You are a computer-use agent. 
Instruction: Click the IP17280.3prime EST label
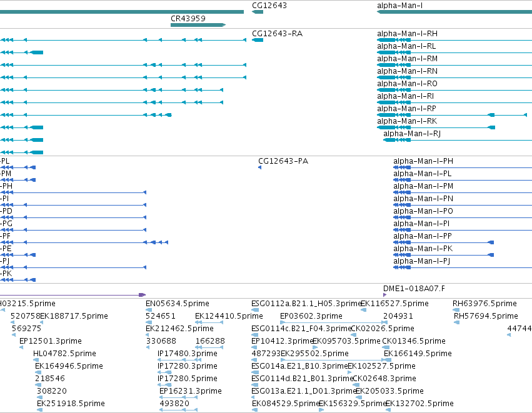click(188, 366)
